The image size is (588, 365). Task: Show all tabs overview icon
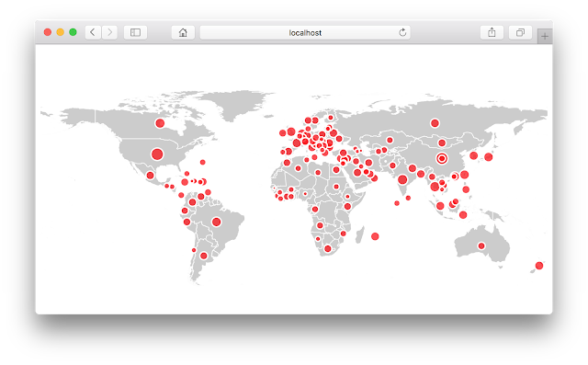(520, 32)
